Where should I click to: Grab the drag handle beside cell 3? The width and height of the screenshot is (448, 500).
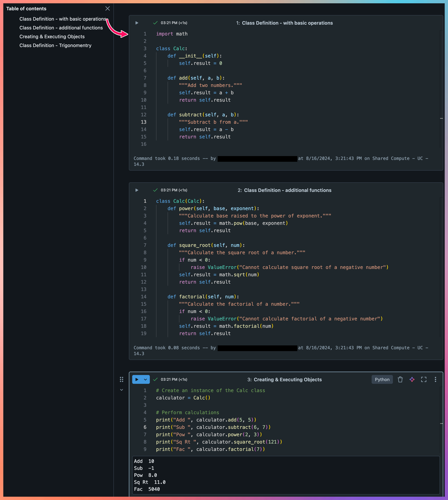[121, 379]
